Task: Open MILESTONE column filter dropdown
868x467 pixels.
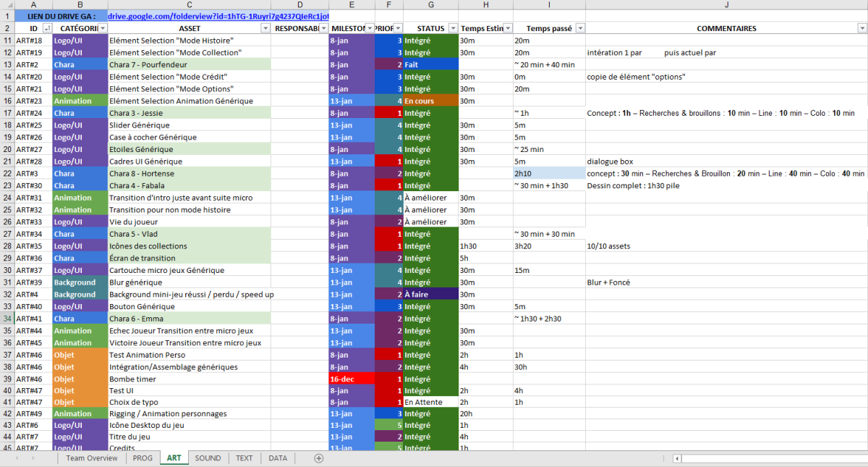Action: [x=369, y=28]
